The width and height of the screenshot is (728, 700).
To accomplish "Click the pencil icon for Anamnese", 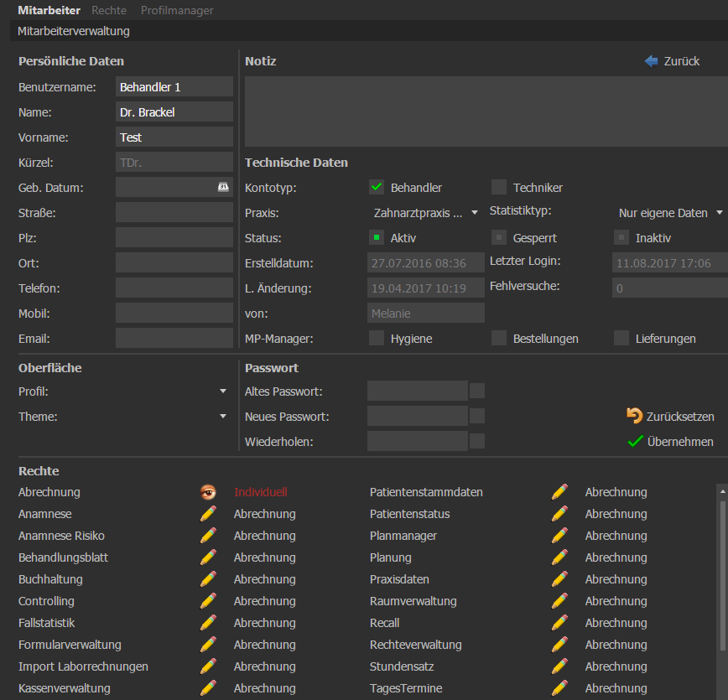I will [208, 514].
